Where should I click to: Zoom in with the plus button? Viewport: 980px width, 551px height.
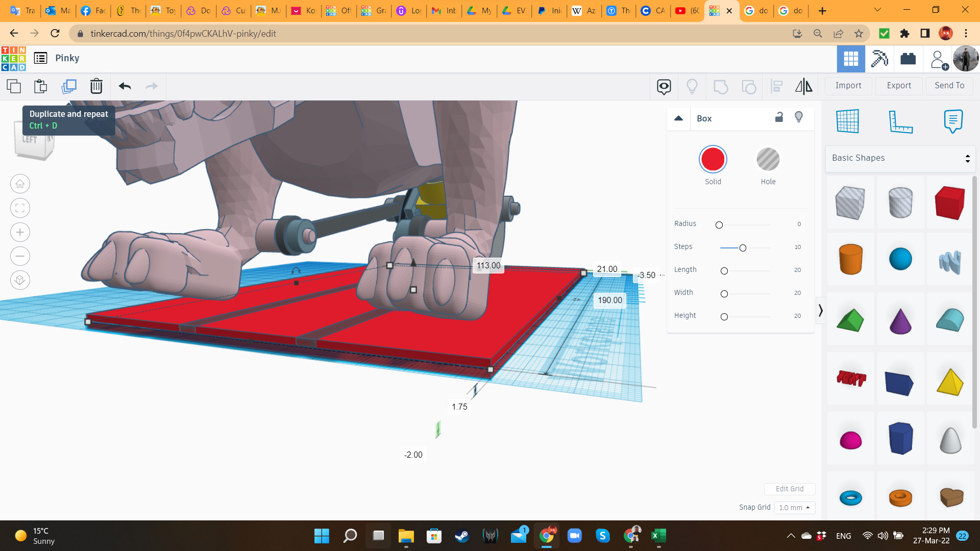(x=20, y=232)
